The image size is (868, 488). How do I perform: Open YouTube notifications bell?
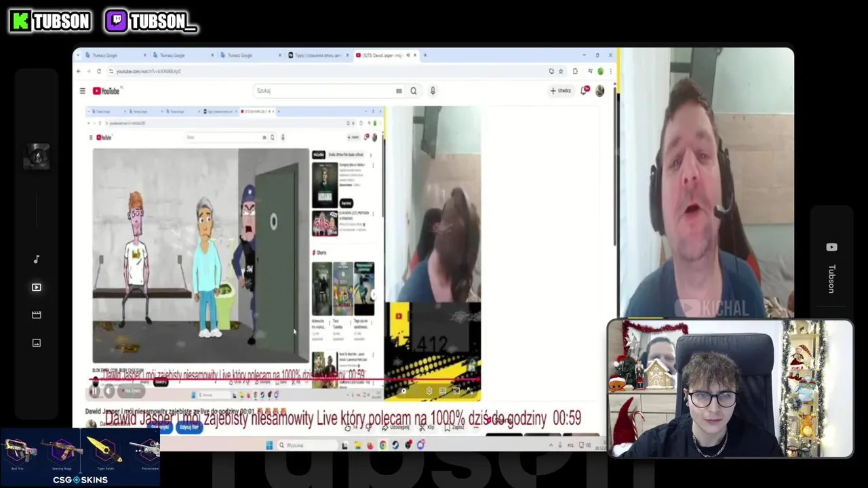pyautogui.click(x=585, y=91)
